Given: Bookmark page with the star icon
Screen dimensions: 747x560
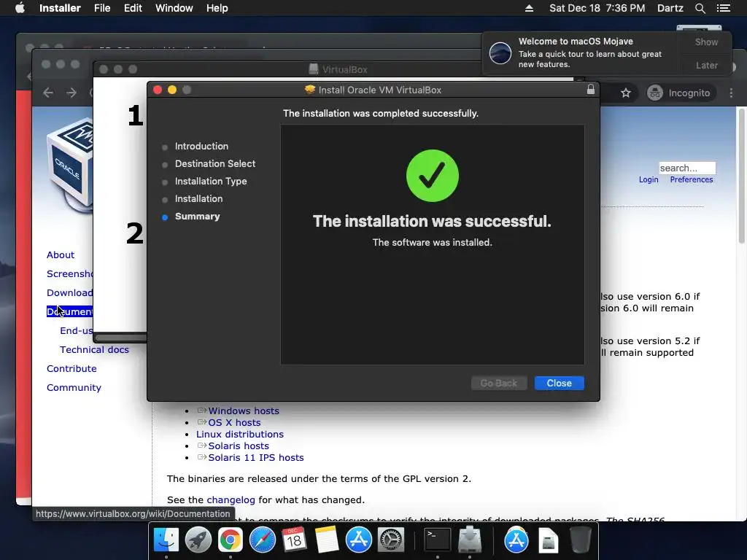Looking at the screenshot, I should 626,93.
